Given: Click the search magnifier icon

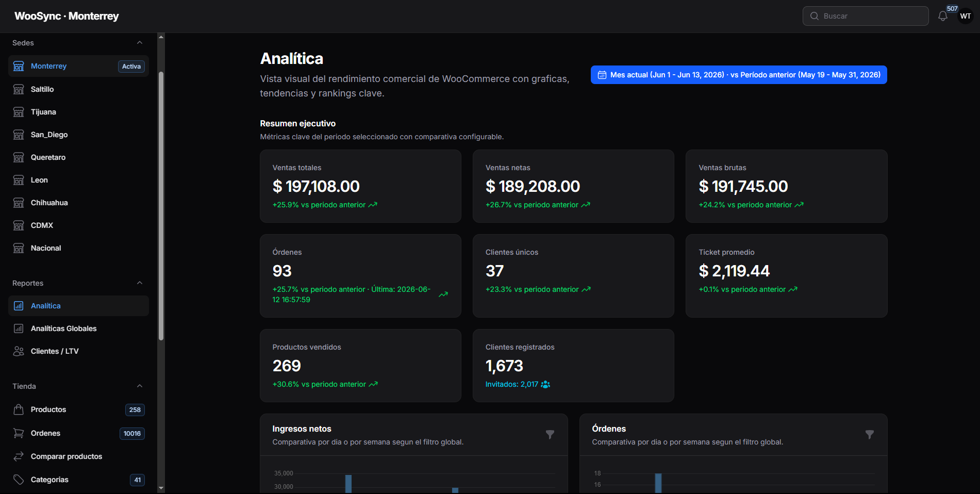Looking at the screenshot, I should 815,16.
